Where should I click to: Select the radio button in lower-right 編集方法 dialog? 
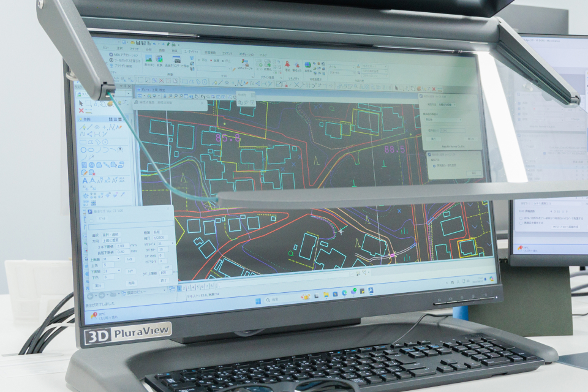(x=434, y=166)
